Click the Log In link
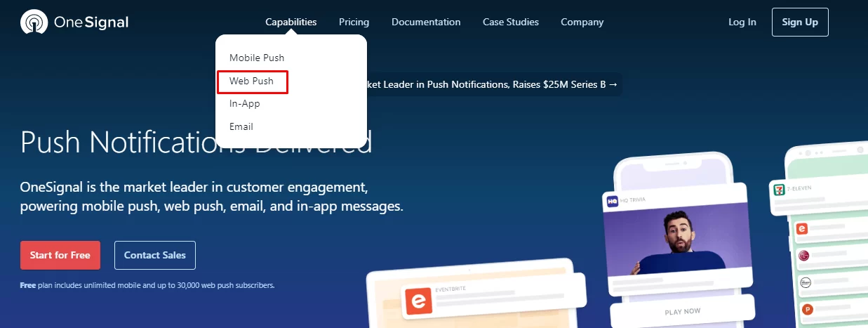This screenshot has width=868, height=328. [742, 22]
